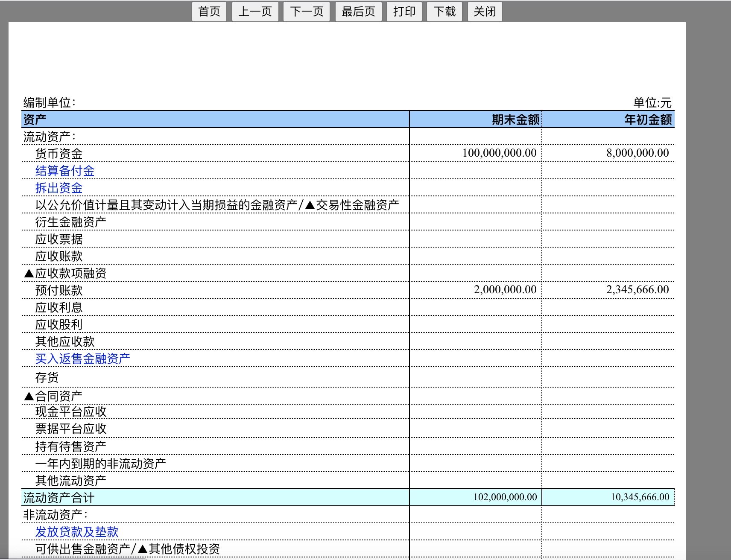The height and width of the screenshot is (560, 731).
Task: Select the 其他流动资产 row
Action: point(348,481)
